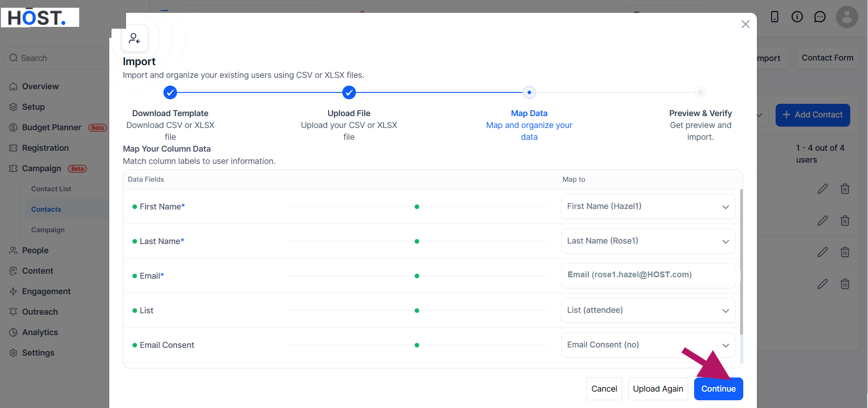
Task: Click the Budget Planner dollar icon
Action: point(13,127)
